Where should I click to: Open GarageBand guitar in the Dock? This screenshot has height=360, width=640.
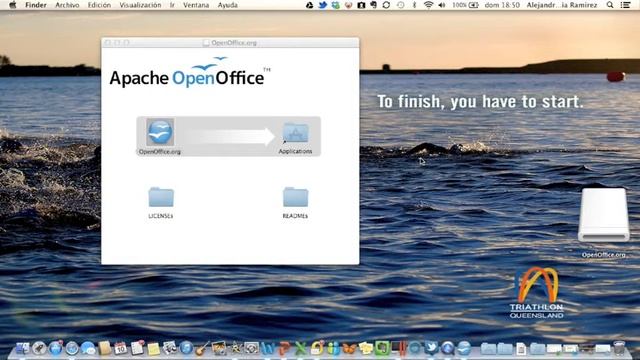tap(202, 348)
